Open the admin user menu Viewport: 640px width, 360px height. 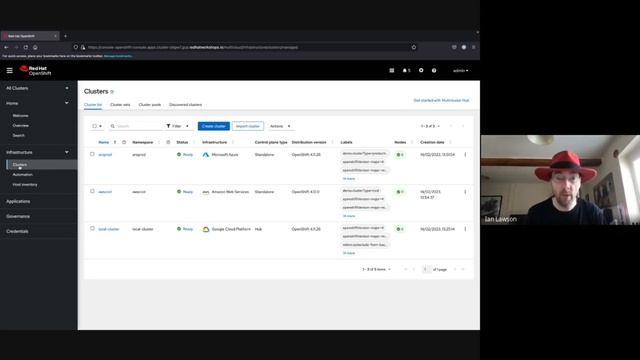460,71
